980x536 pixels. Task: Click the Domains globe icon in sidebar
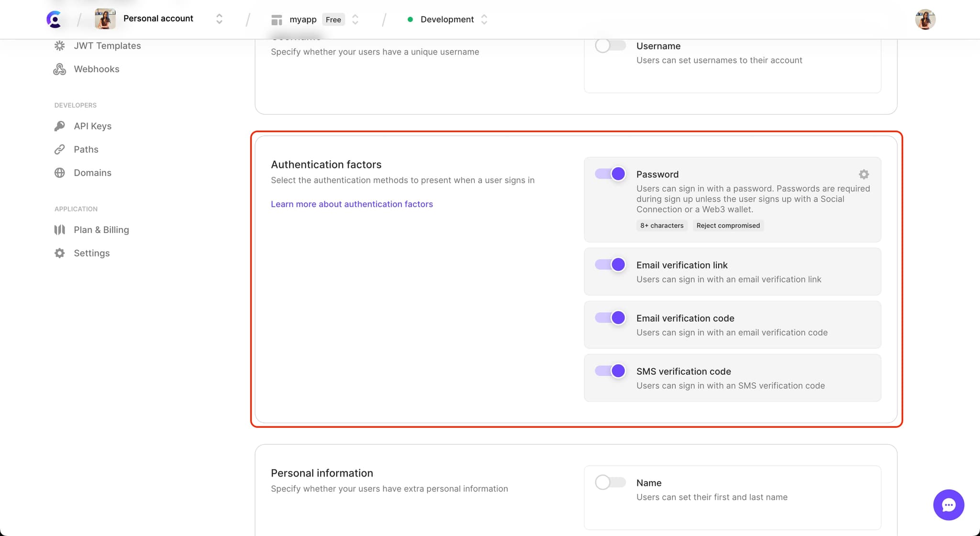tap(60, 172)
